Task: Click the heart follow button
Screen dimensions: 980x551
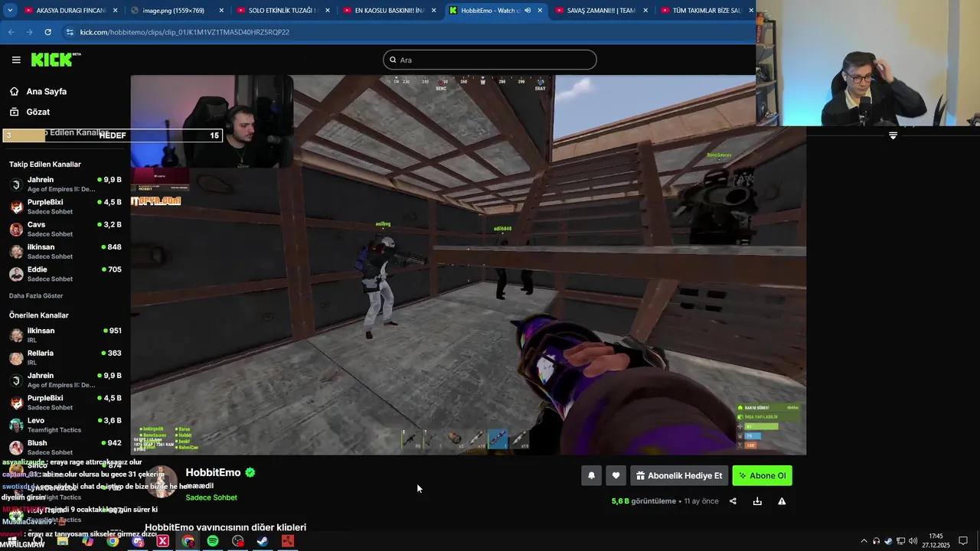Action: coord(616,475)
